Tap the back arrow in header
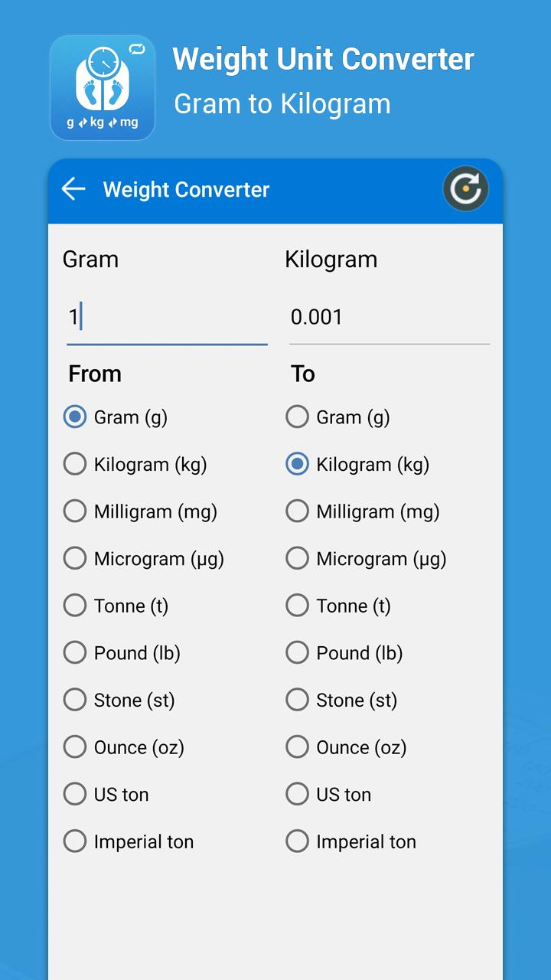The image size is (551, 980). (73, 189)
